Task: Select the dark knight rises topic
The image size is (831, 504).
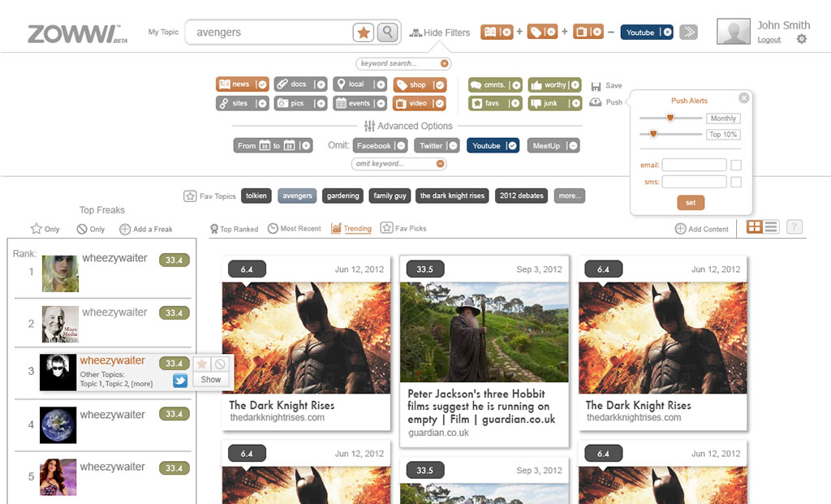Action: pos(453,196)
